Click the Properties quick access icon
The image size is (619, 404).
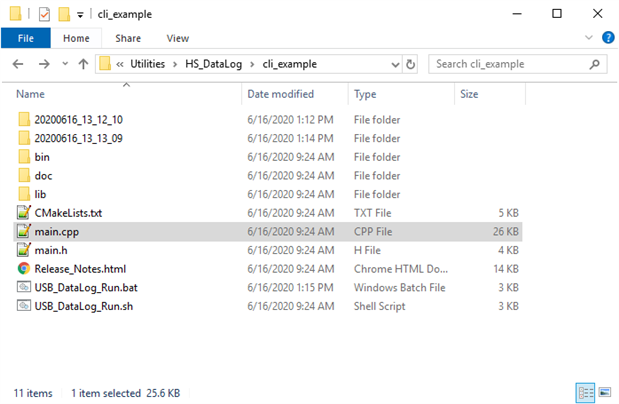44,14
